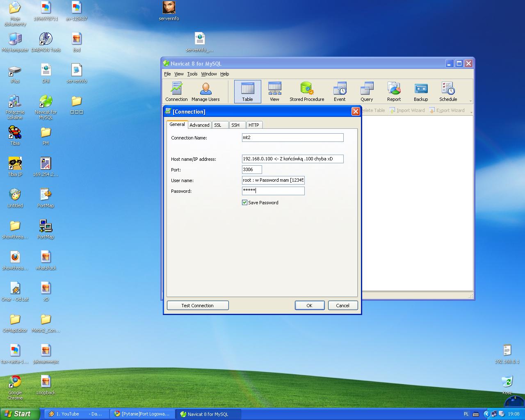Open the Help menu

tap(224, 74)
